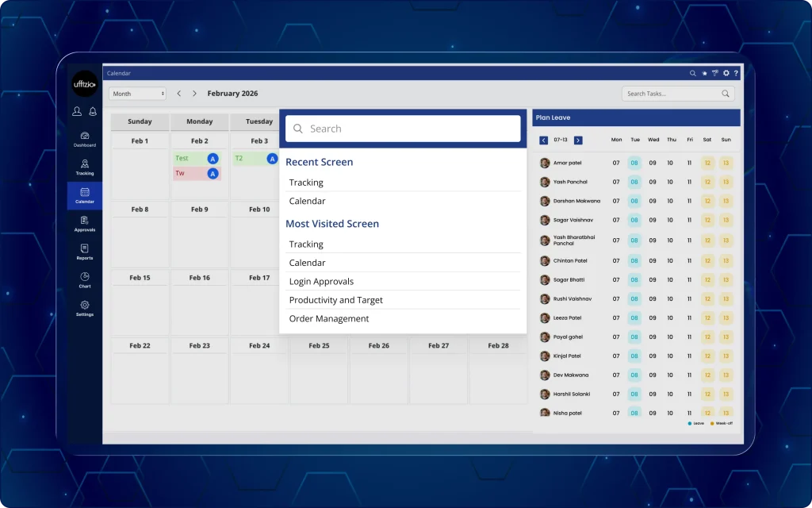The width and height of the screenshot is (812, 508).
Task: Click Amar patel's avatar photo
Action: click(x=545, y=163)
